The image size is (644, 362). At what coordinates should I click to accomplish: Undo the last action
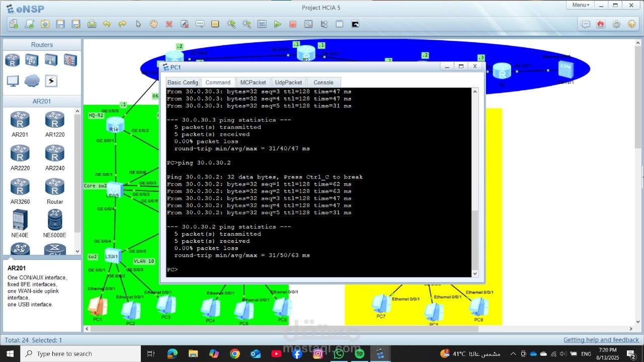coord(107,24)
